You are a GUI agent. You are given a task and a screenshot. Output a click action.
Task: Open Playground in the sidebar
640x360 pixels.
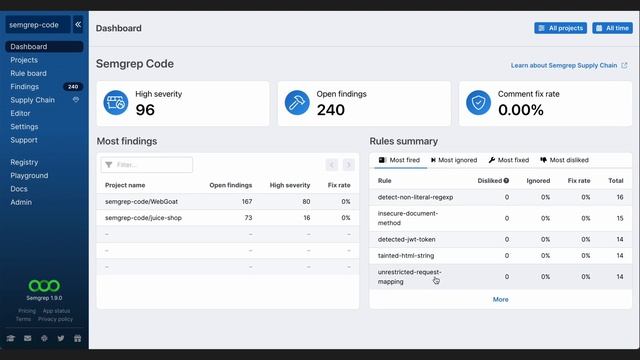(29, 176)
